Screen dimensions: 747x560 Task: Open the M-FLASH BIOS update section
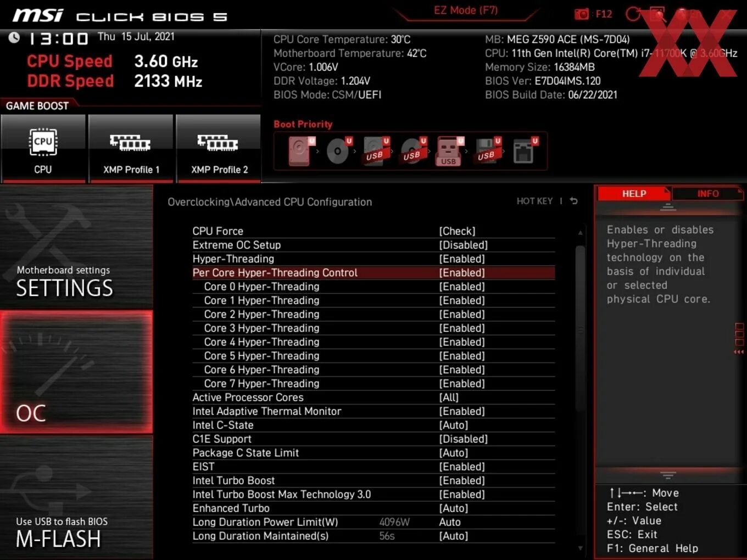pos(76,497)
